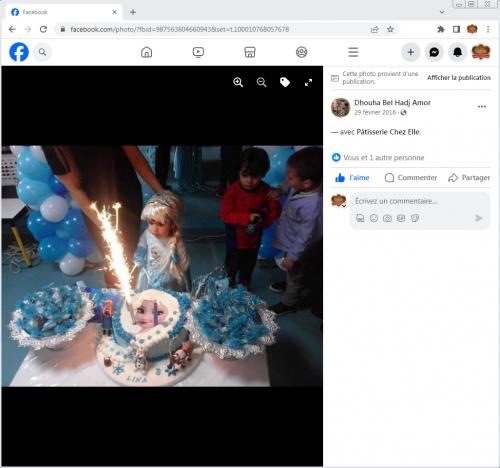Tag the photo with tag icon
Screen dimensions: 500x468
[x=285, y=82]
